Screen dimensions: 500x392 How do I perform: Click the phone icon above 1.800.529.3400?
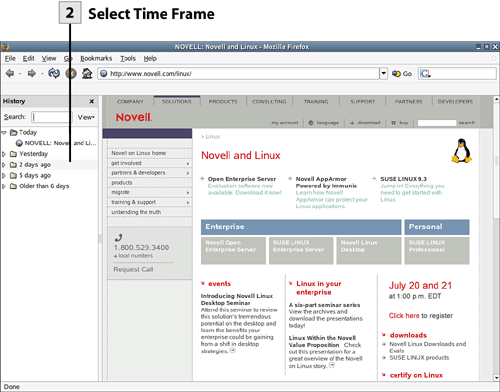click(x=118, y=237)
